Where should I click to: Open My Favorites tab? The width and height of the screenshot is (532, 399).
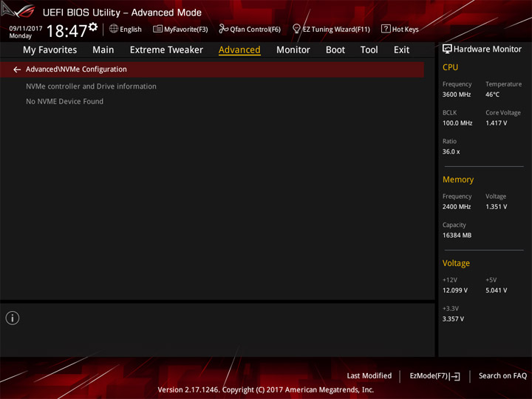pos(50,50)
